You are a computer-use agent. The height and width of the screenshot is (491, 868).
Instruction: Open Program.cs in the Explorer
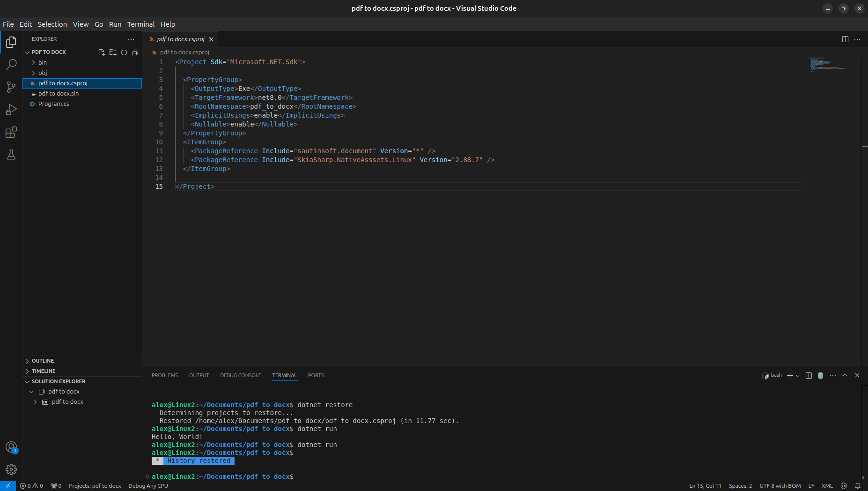click(54, 104)
